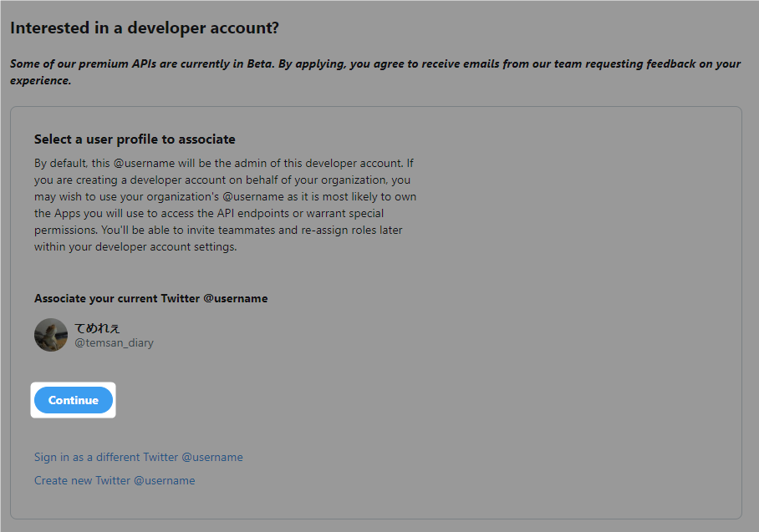Click line starting 'may wish to use your'
The height and width of the screenshot is (532, 759).
pyautogui.click(x=225, y=197)
